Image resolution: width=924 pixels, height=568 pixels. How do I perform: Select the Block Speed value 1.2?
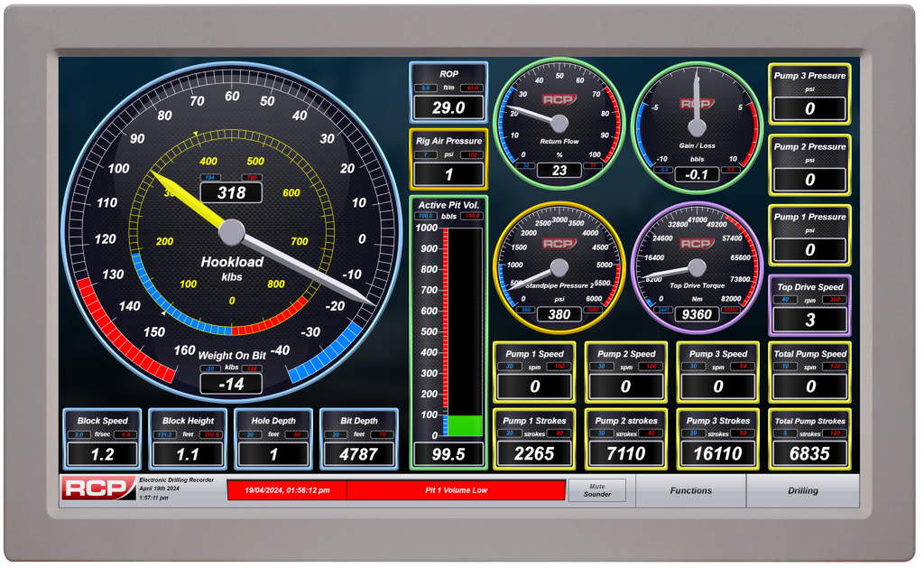(102, 454)
